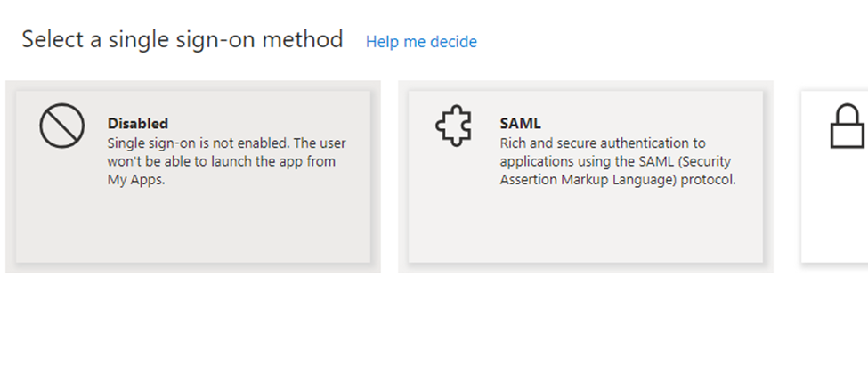Select the Disabled card title
This screenshot has height=375, width=868.
[x=138, y=123]
